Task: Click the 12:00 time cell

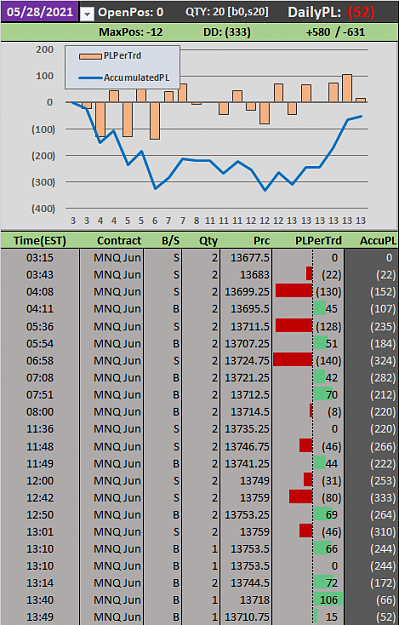Action: tap(40, 481)
